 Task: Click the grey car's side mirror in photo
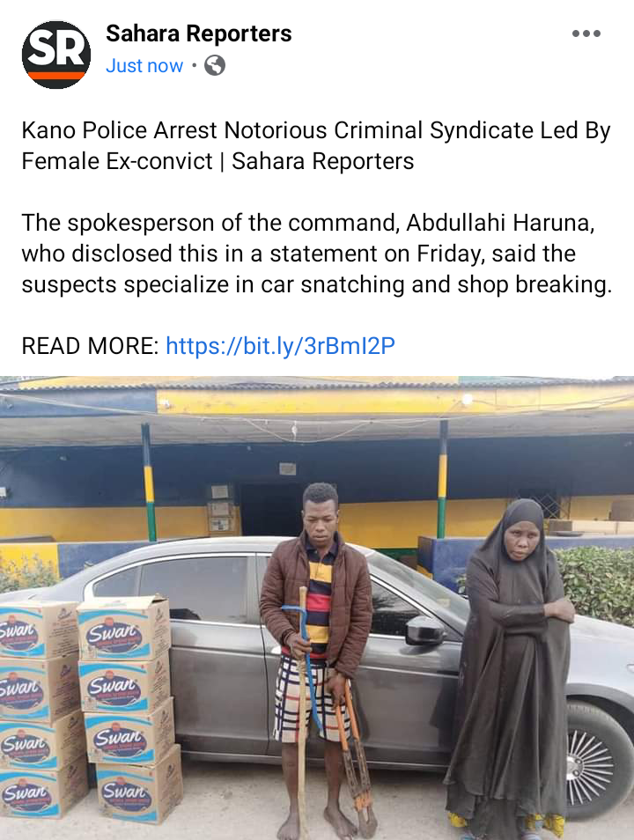tap(424, 630)
